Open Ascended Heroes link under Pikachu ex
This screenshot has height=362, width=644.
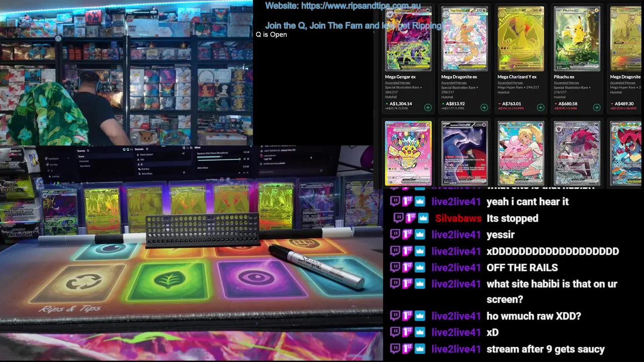[567, 83]
